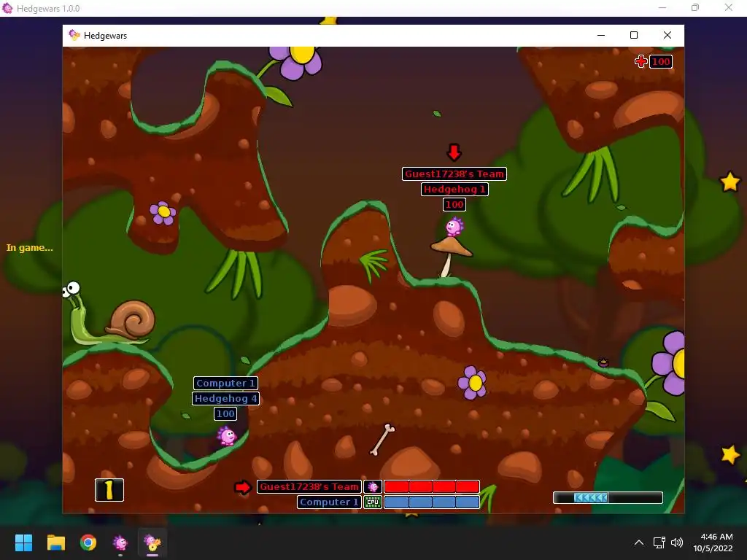The image size is (747, 560).
Task: Close the outer Hedgewars 1.0.0 window
Action: click(x=729, y=7)
